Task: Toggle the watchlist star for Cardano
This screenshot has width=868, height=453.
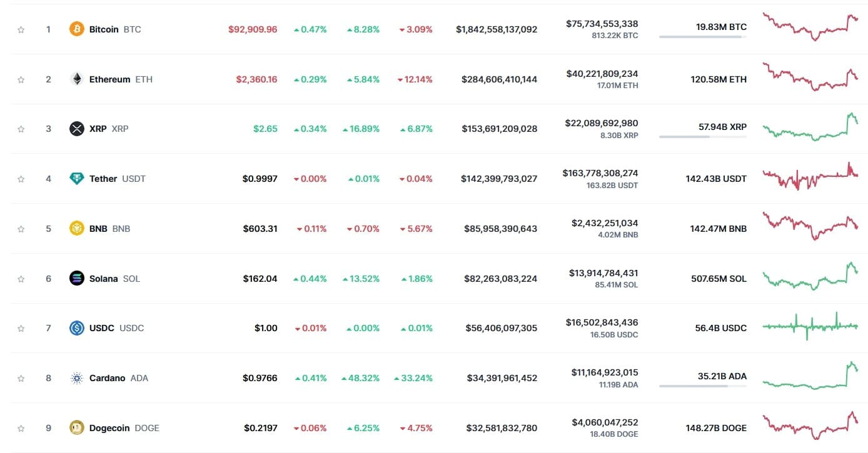Action: click(x=21, y=378)
